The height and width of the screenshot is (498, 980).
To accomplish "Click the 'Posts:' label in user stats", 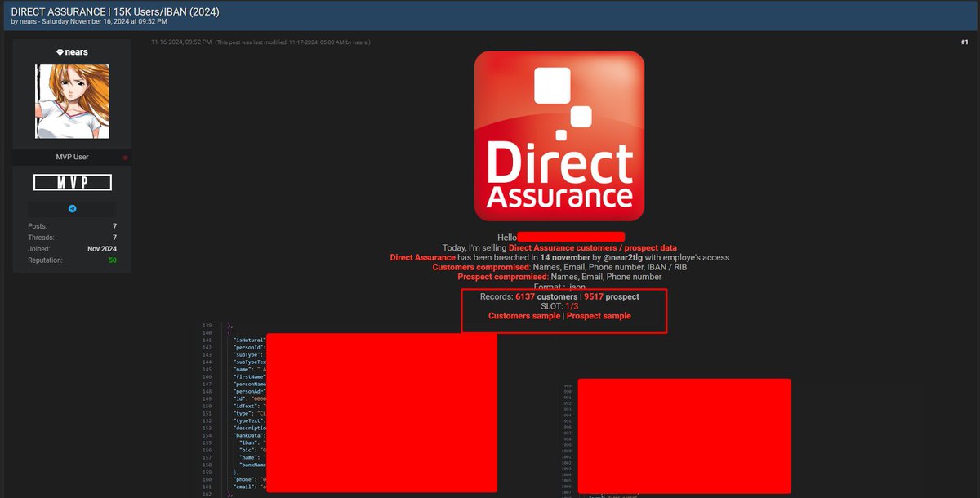I will [38, 226].
